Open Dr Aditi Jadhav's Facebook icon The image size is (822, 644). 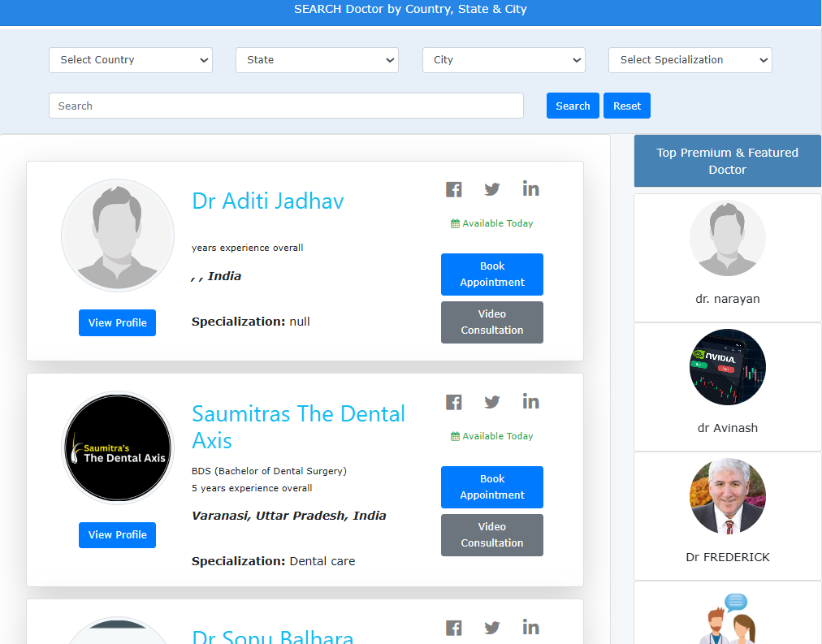point(454,189)
